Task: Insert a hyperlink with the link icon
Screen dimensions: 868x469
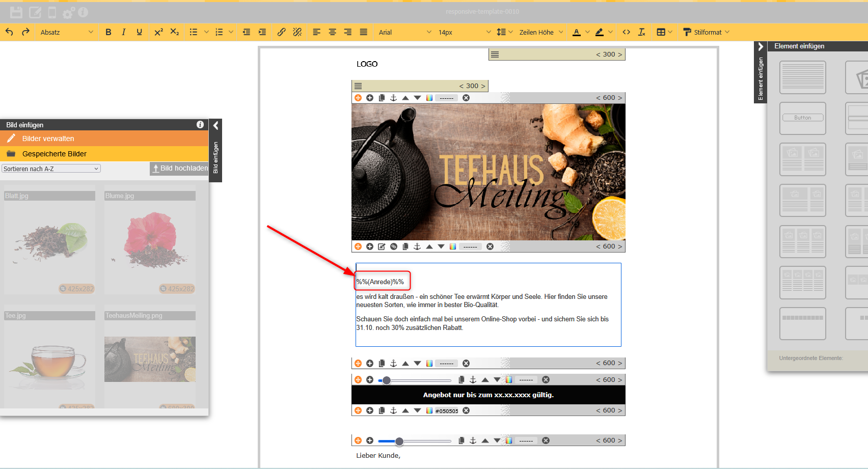Action: pos(281,32)
